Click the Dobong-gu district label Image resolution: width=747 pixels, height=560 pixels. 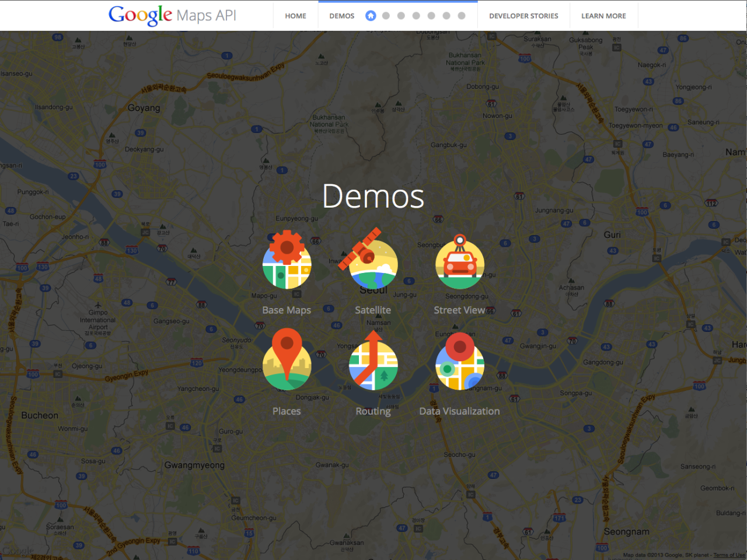click(483, 87)
